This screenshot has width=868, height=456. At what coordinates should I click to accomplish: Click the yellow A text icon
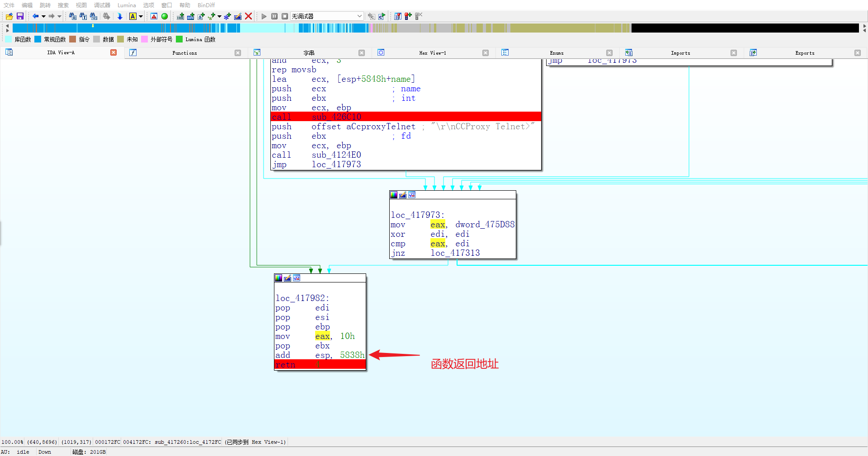133,16
